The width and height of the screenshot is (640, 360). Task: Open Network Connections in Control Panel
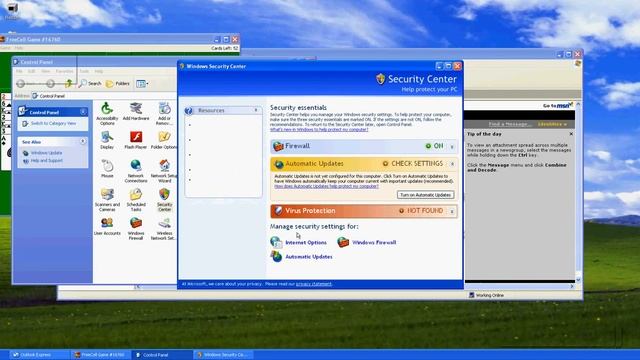[136, 171]
